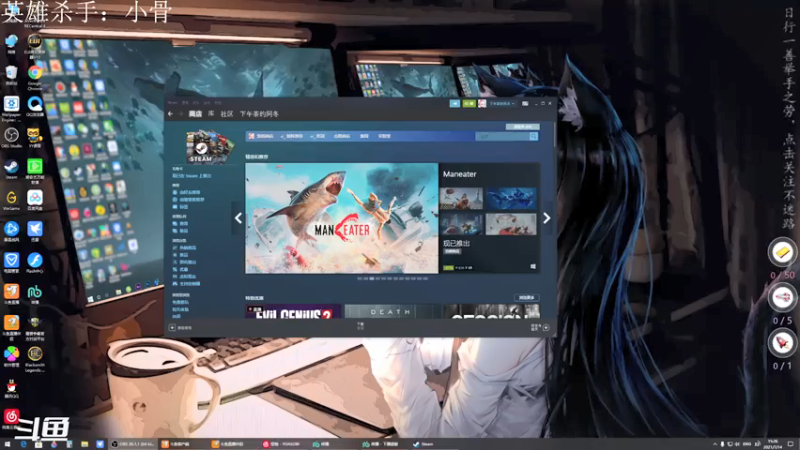Image resolution: width=800 pixels, height=450 pixels.
Task: Click the OBS taskbar button
Action: click(133, 444)
